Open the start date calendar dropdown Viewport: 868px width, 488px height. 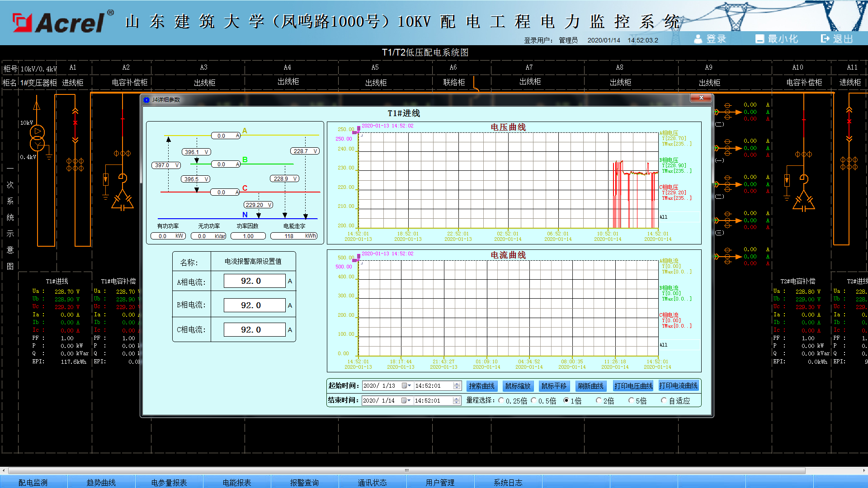[406, 386]
